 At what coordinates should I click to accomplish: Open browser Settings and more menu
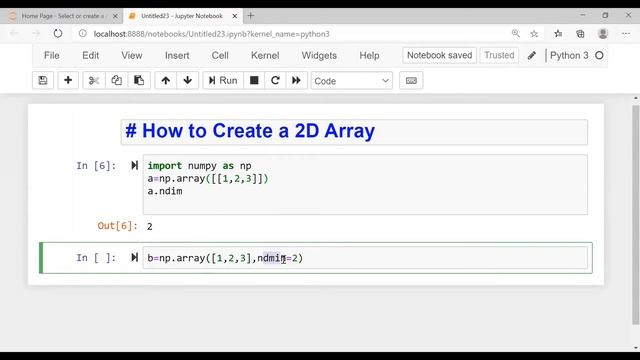(626, 33)
